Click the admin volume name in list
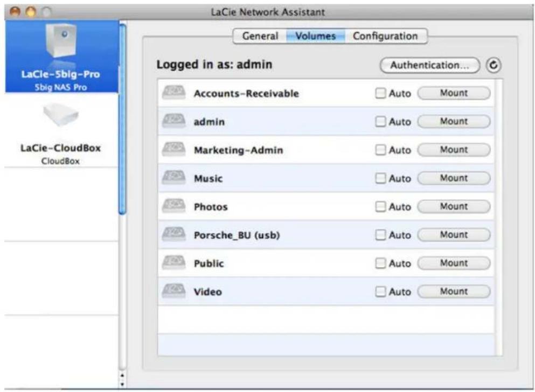The height and width of the screenshot is (392, 535). (209, 122)
